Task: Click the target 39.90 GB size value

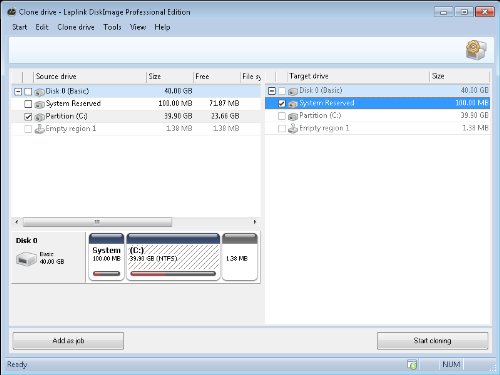Action: pos(474,116)
